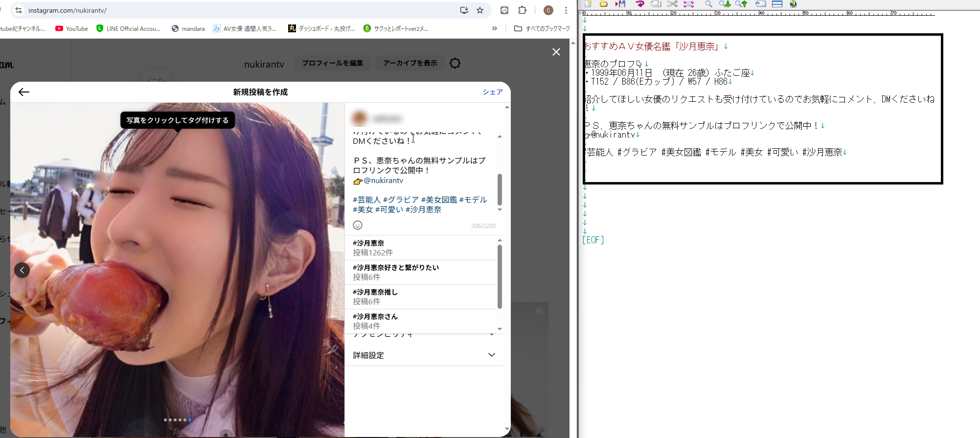Open the profile settings gear icon
The height and width of the screenshot is (438, 980).
click(455, 63)
